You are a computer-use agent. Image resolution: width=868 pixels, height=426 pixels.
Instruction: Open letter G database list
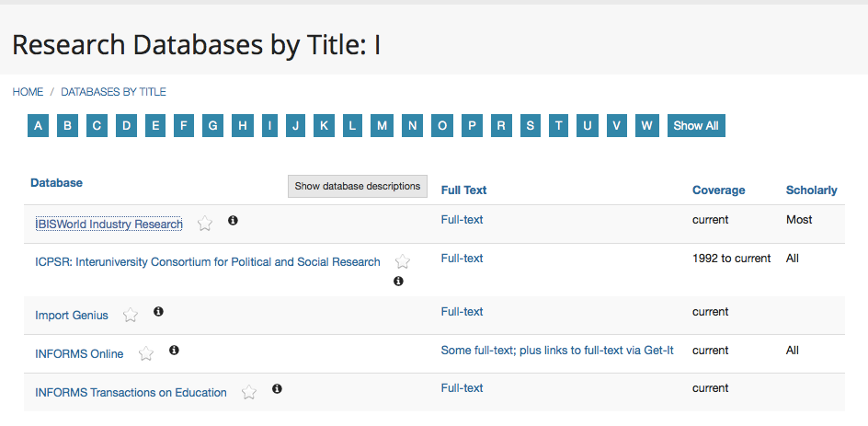(x=212, y=126)
